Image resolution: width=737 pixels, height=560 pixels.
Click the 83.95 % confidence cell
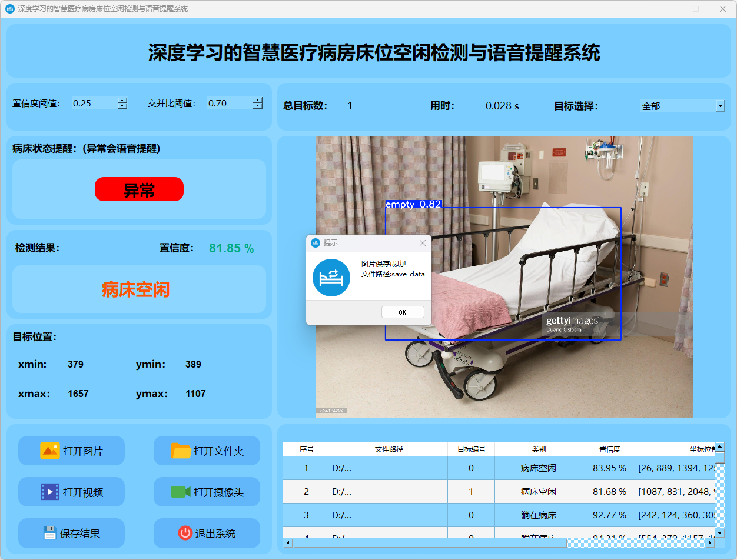(609, 468)
